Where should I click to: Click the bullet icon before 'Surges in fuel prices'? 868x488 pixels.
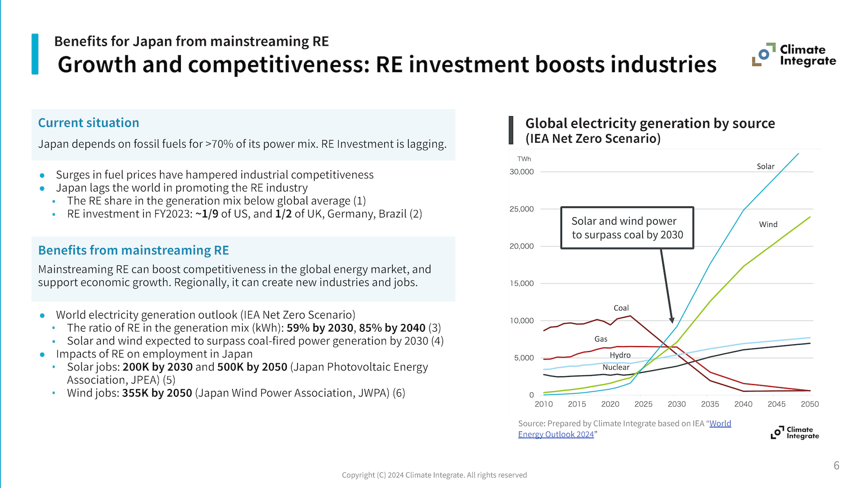[42, 175]
